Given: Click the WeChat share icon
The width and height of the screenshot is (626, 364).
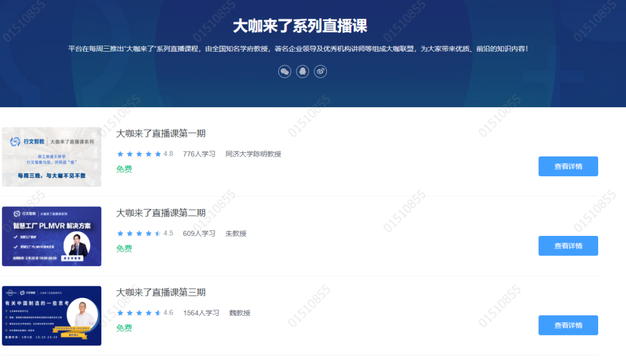Looking at the screenshot, I should click(285, 71).
